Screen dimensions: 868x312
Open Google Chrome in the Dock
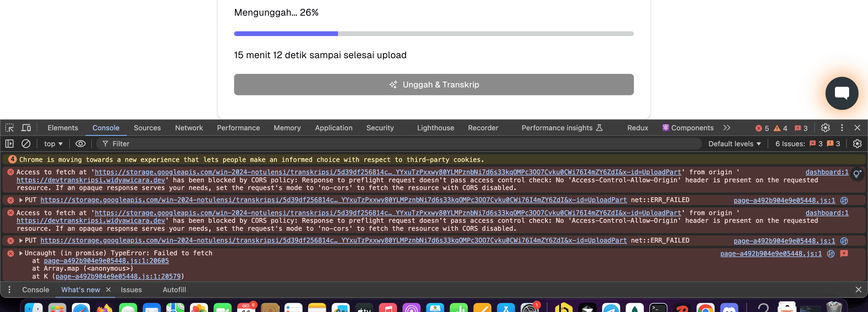click(x=705, y=308)
